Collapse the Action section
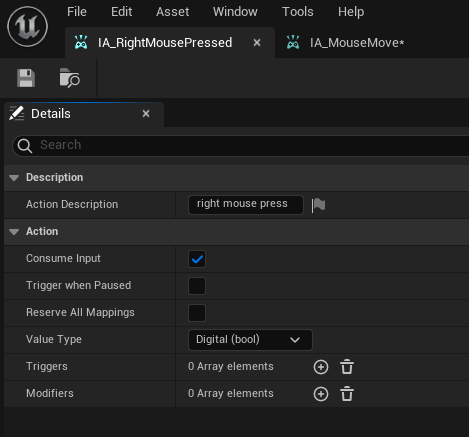Screen dimensions: 469x437 [14, 232]
